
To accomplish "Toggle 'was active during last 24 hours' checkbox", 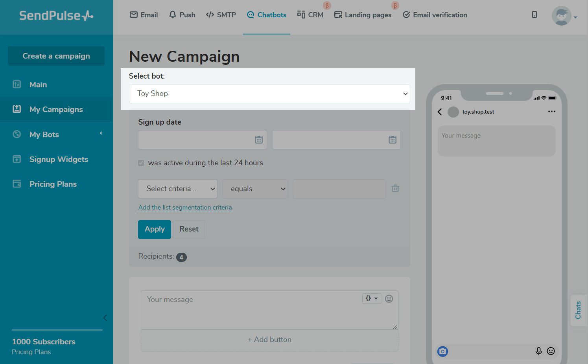I will pos(141,163).
